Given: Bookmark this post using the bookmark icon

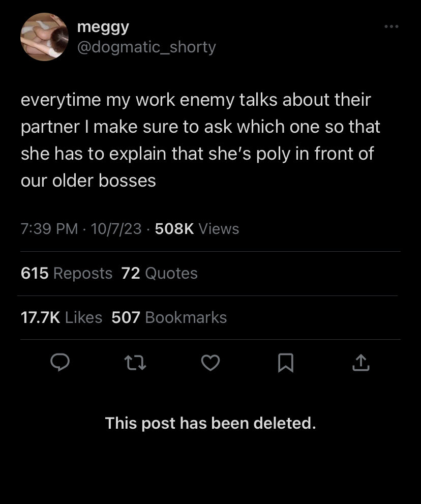Looking at the screenshot, I should [x=285, y=363].
